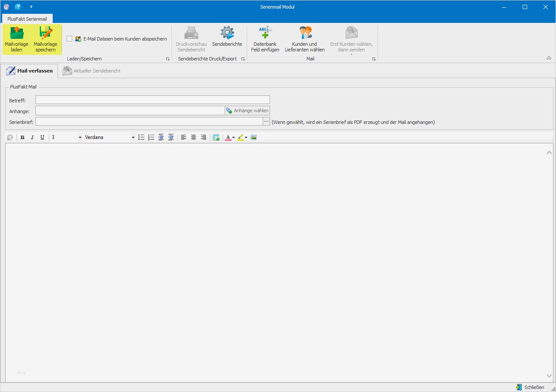The height and width of the screenshot is (392, 556).
Task: Open the Verdana font dropdown
Action: tap(133, 137)
